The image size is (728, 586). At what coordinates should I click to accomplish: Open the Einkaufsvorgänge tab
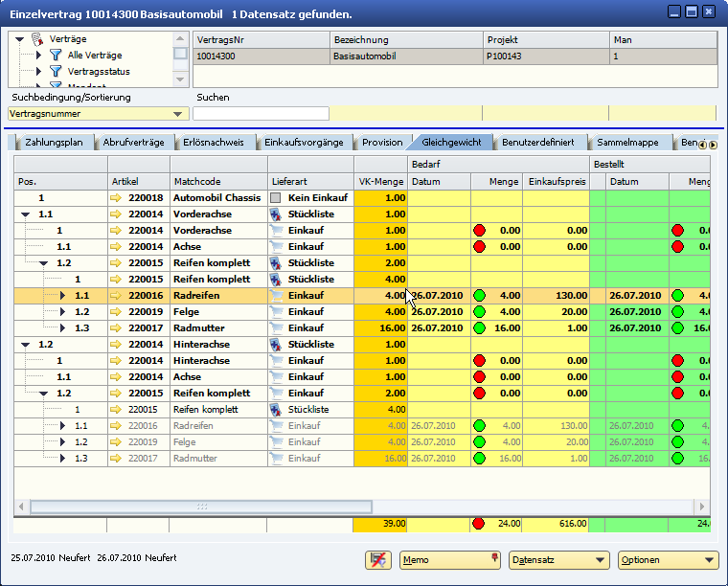pyautogui.click(x=304, y=143)
